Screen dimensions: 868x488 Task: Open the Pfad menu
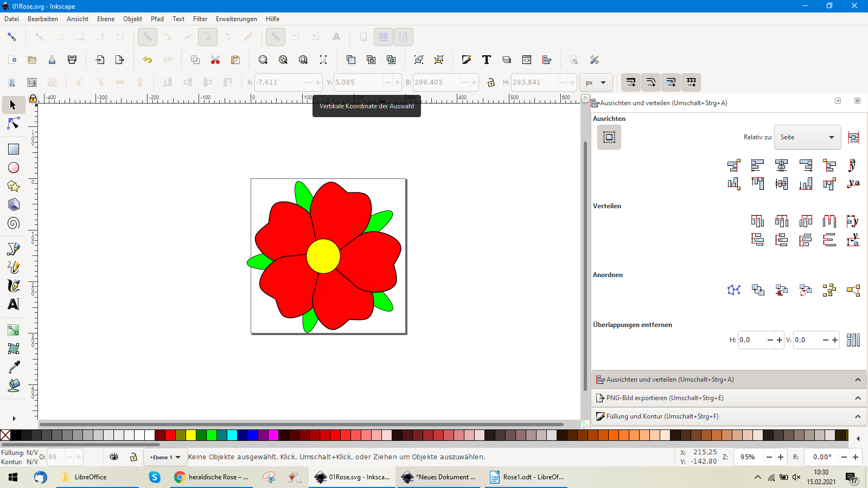157,19
